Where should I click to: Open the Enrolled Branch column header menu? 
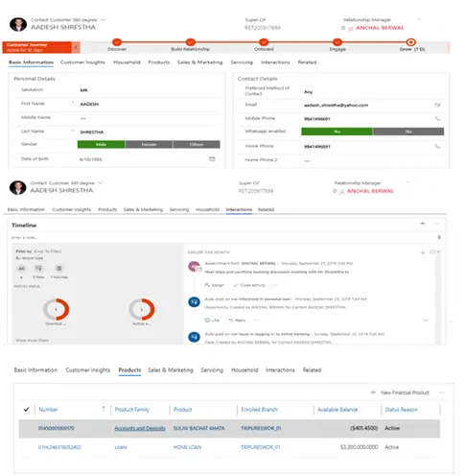(x=260, y=409)
